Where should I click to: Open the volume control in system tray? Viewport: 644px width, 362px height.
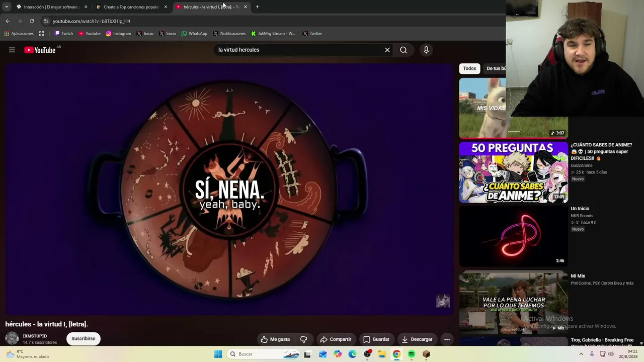pyautogui.click(x=611, y=354)
